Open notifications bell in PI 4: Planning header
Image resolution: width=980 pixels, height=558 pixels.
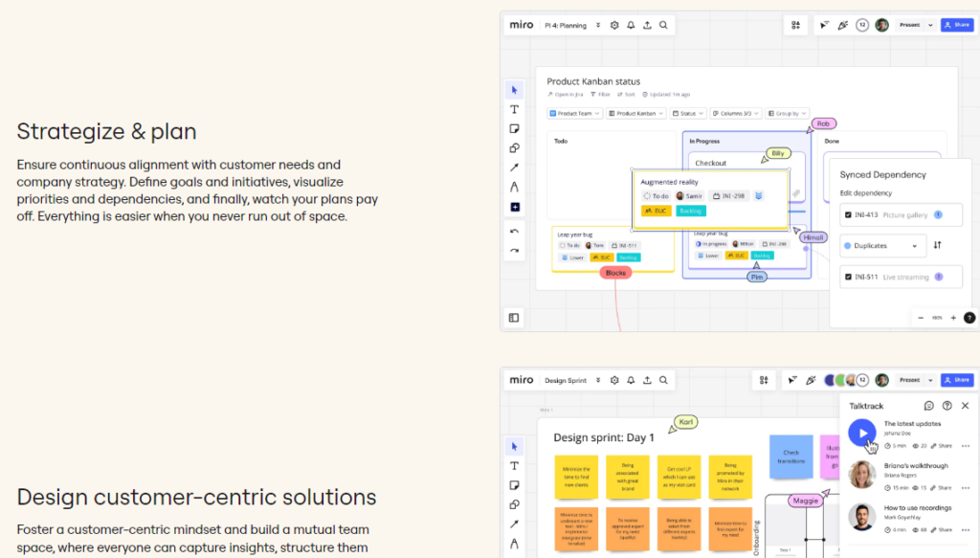pyautogui.click(x=631, y=25)
